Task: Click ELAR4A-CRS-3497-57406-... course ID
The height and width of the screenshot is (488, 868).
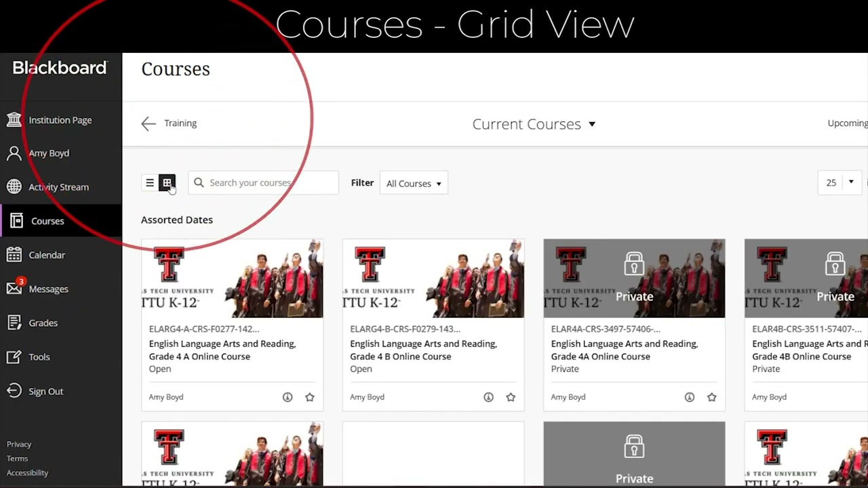Action: [606, 329]
